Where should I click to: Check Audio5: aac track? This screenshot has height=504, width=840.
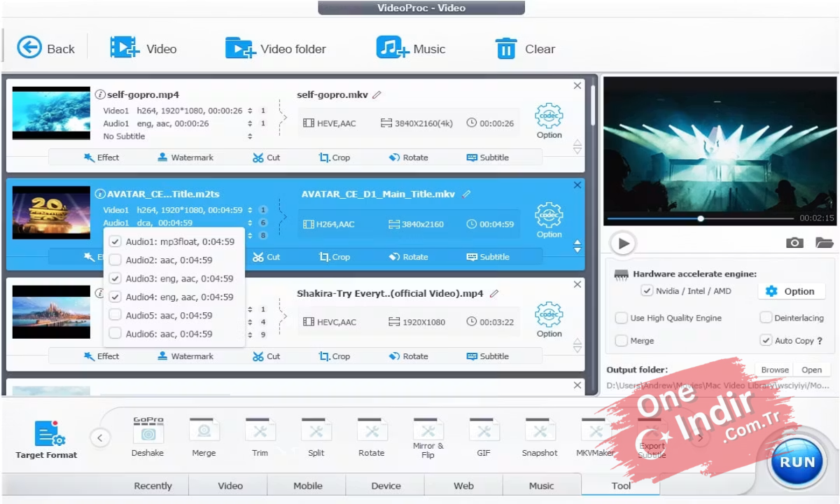[115, 315]
